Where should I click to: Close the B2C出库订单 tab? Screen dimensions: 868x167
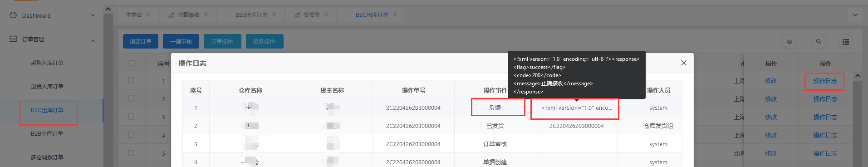click(395, 15)
